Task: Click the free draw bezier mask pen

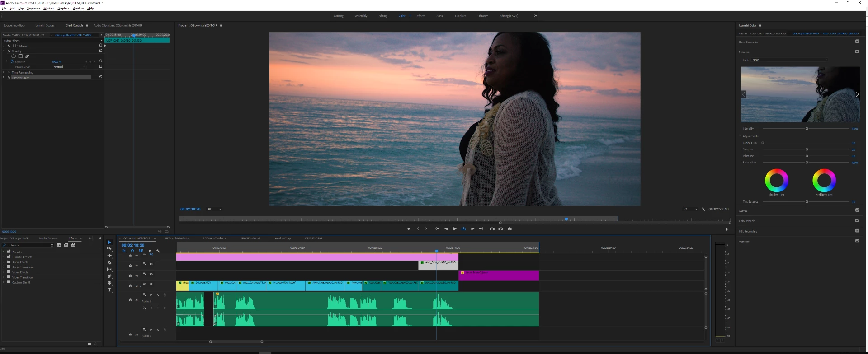Action: [x=27, y=56]
